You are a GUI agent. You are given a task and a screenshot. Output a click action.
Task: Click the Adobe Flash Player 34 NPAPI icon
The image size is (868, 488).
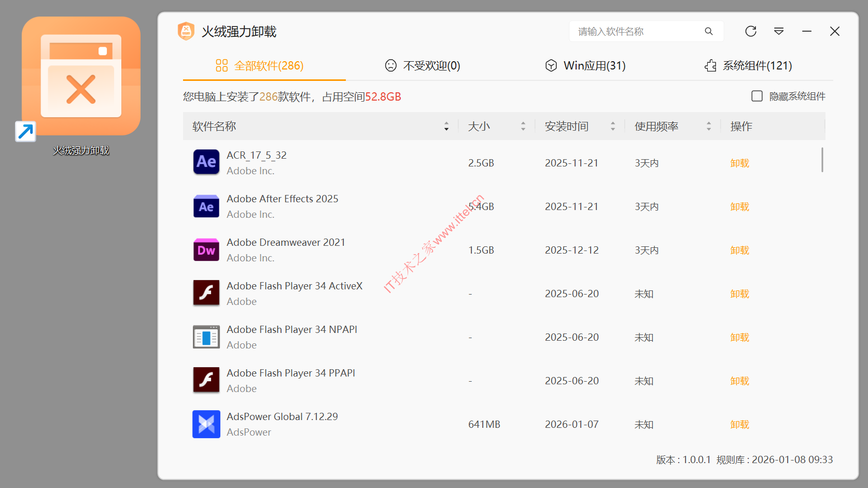[206, 337]
